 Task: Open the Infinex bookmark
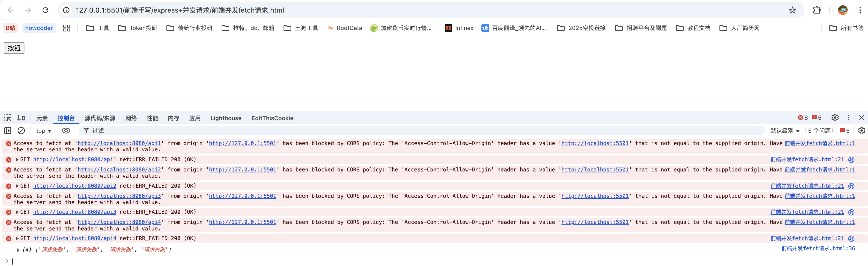[x=459, y=28]
